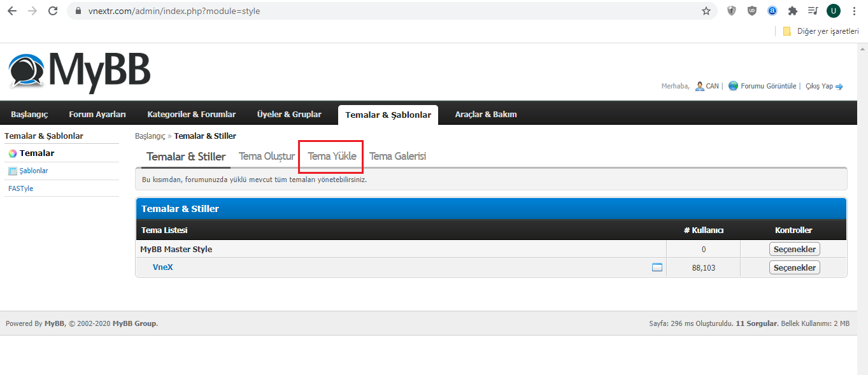The width and height of the screenshot is (868, 375).
Task: Click the browser address bar URL
Action: (x=174, y=11)
